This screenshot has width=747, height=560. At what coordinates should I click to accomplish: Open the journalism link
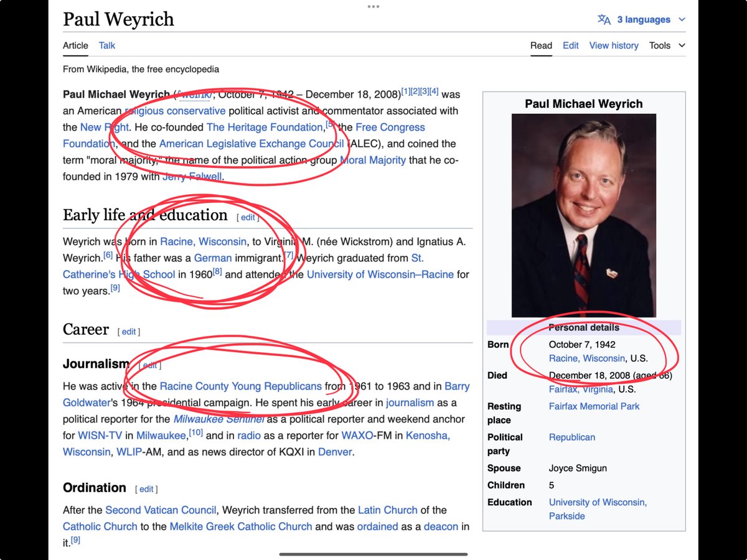coord(410,403)
